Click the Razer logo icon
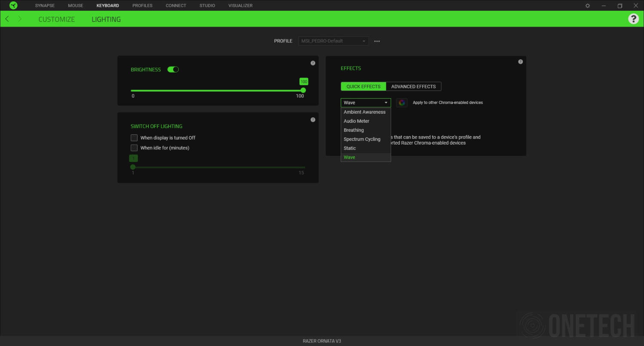 coord(13,6)
